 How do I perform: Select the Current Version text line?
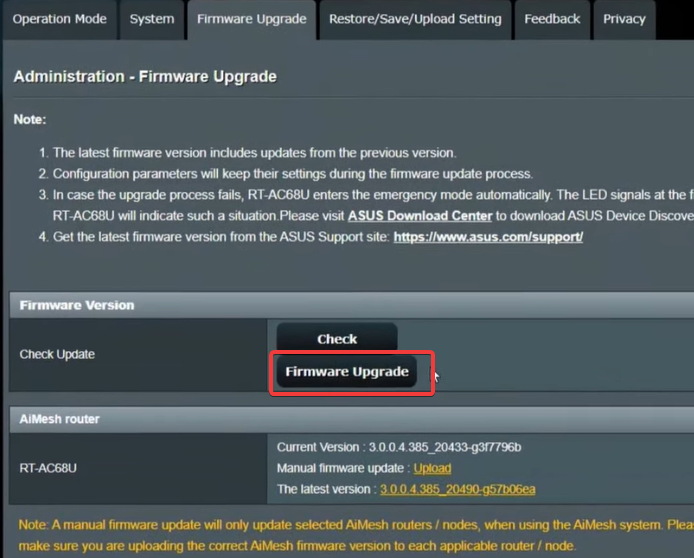pos(399,447)
